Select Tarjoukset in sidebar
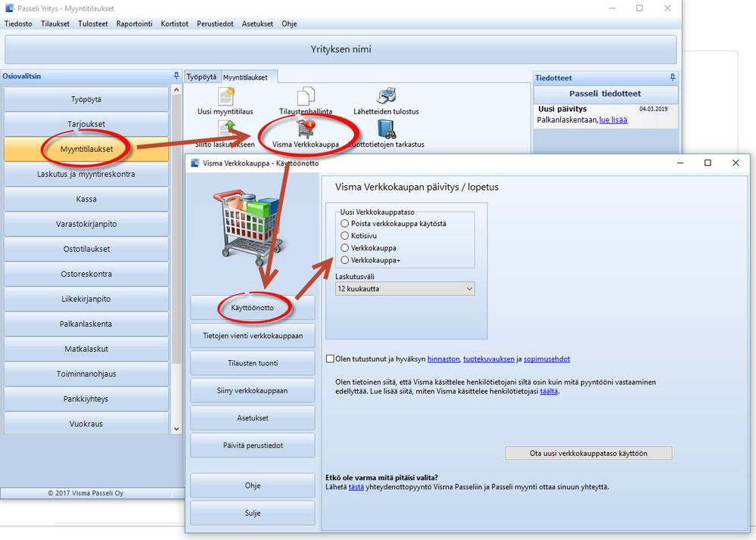 [x=86, y=124]
